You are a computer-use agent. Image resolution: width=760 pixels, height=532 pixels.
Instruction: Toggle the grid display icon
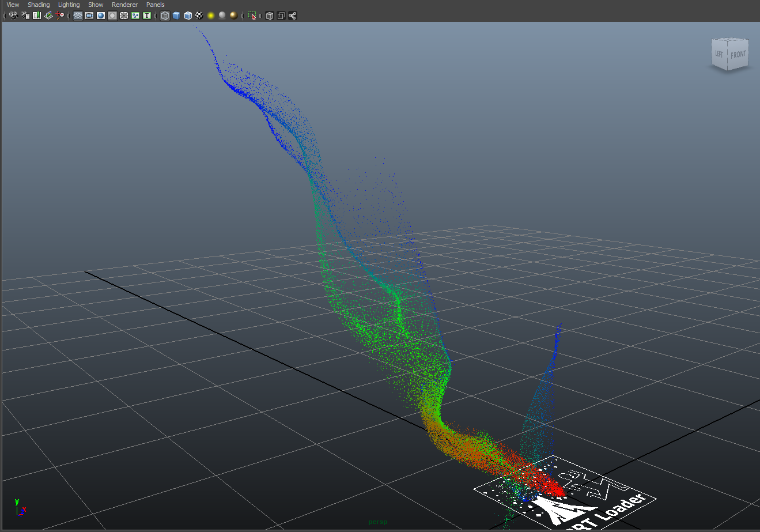tap(78, 16)
